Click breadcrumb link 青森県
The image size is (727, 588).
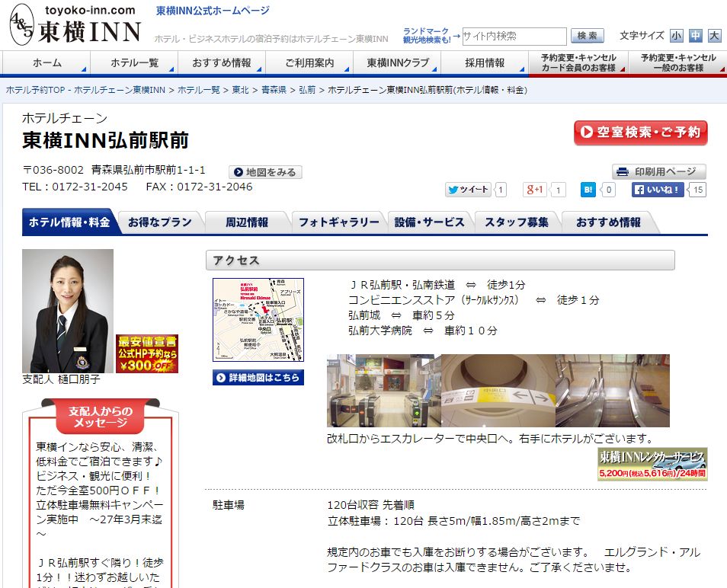pyautogui.click(x=274, y=90)
